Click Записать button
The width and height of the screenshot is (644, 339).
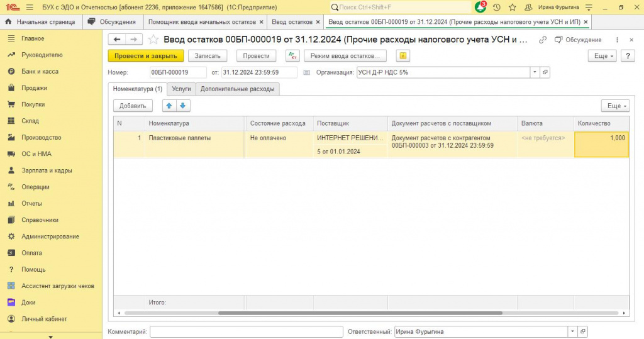tap(208, 56)
